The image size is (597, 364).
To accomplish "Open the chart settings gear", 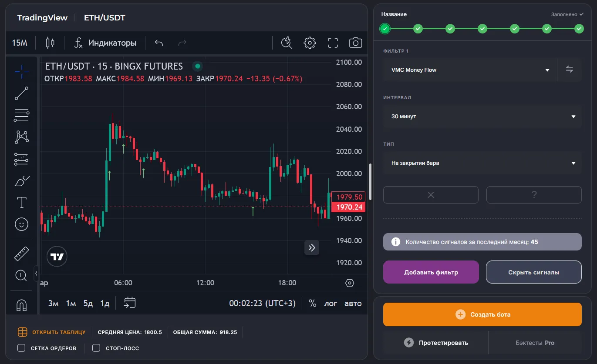I will pos(310,43).
